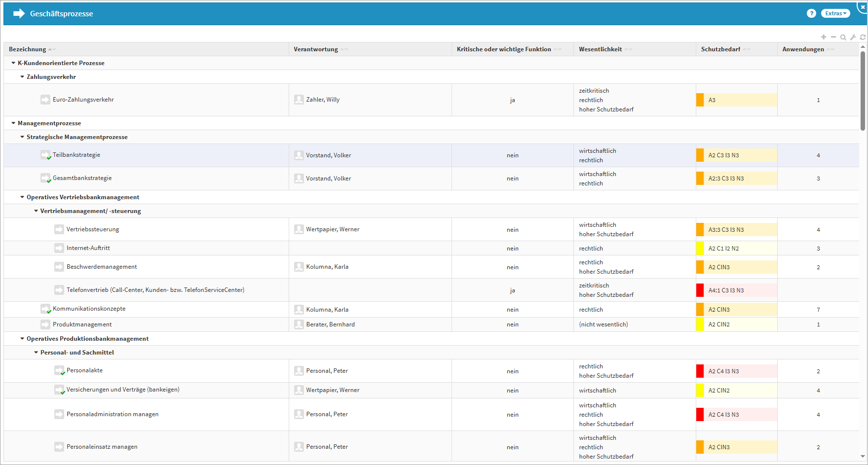Viewport: 868px width, 465px height.
Task: Sort by the Schutzbedarf column header
Action: click(720, 49)
